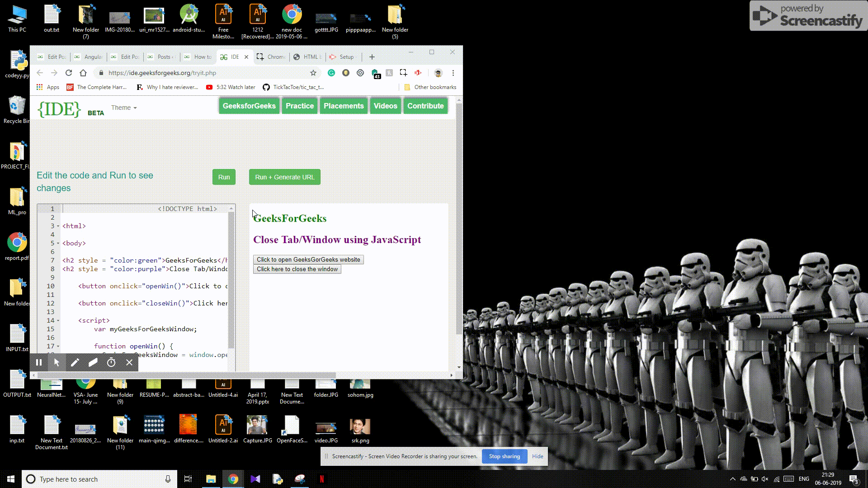Open the Placements nav button
Image resolution: width=868 pixels, height=488 pixels.
(x=344, y=106)
